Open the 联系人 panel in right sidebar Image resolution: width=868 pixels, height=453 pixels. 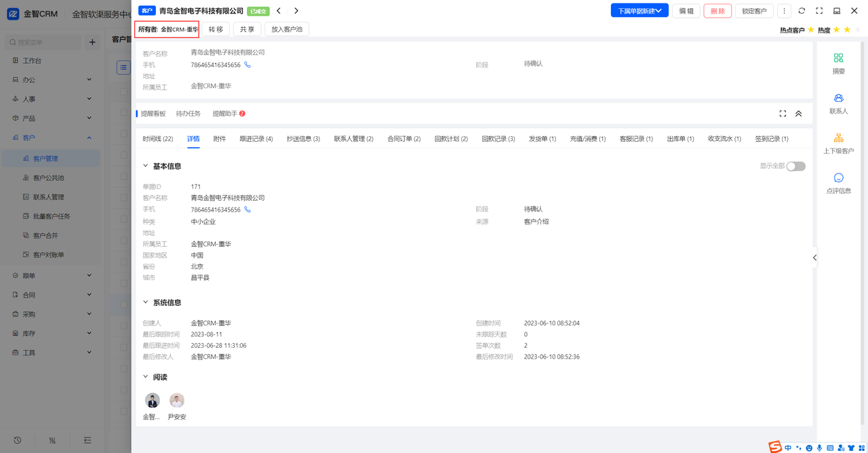(839, 98)
